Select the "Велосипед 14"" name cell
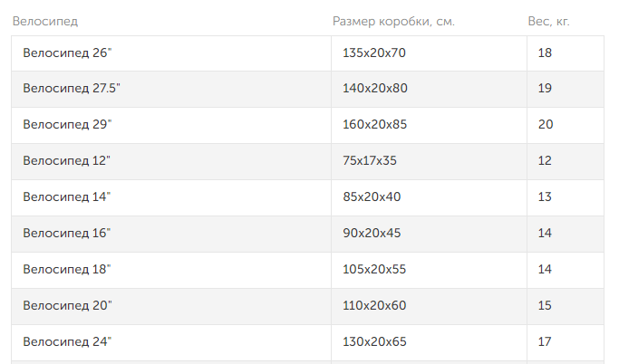The image size is (619, 364). point(66,196)
